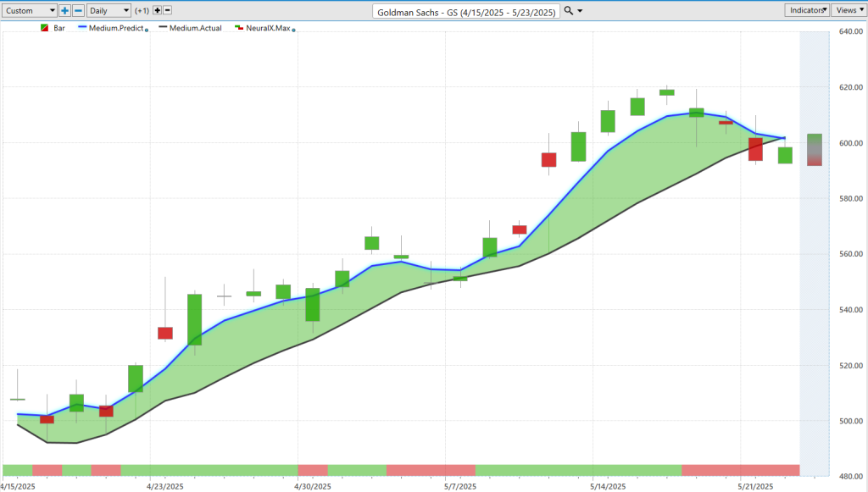The image size is (868, 492).
Task: Click the dot after Medium.Predict
Action: click(147, 30)
